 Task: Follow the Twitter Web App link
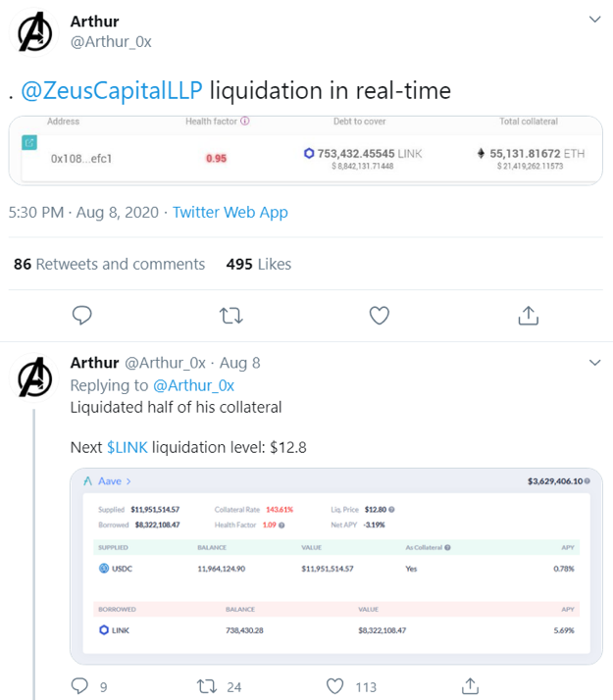click(230, 213)
